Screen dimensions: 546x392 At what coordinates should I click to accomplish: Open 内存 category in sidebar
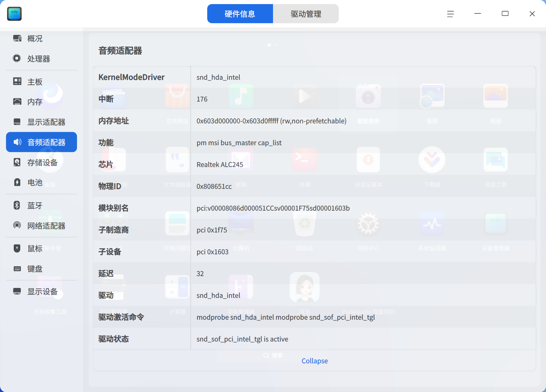41,102
